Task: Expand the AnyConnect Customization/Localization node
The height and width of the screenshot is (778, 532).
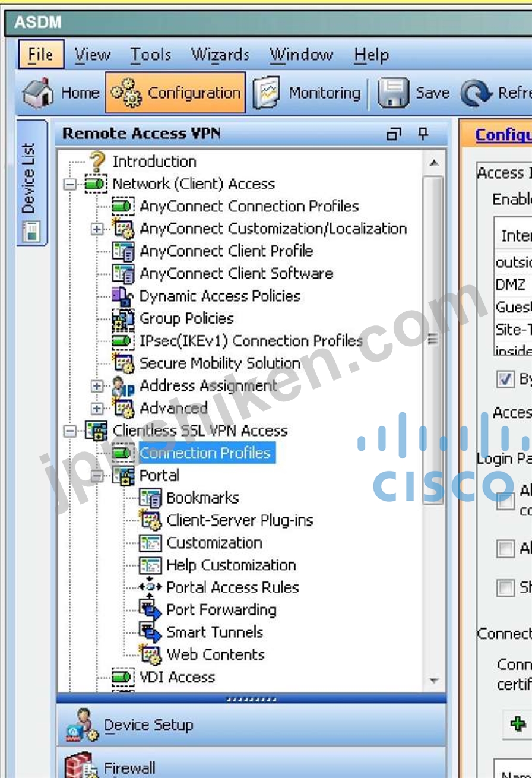Action: point(97,229)
